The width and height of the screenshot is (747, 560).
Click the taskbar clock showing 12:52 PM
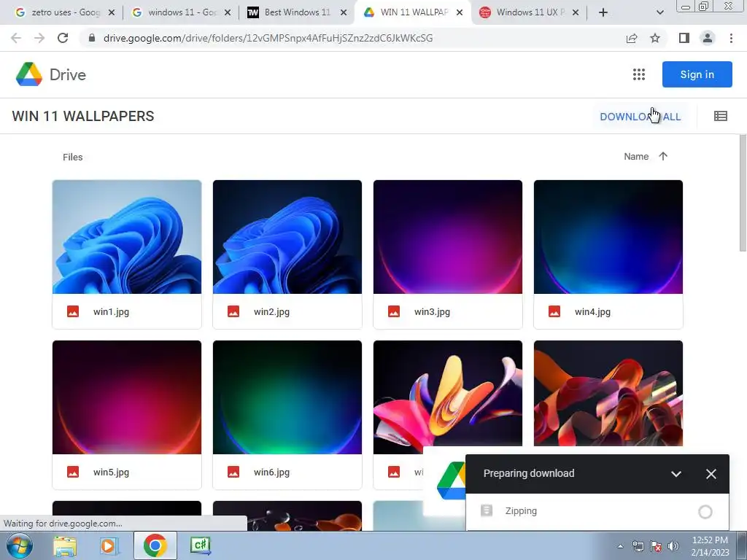(x=710, y=546)
